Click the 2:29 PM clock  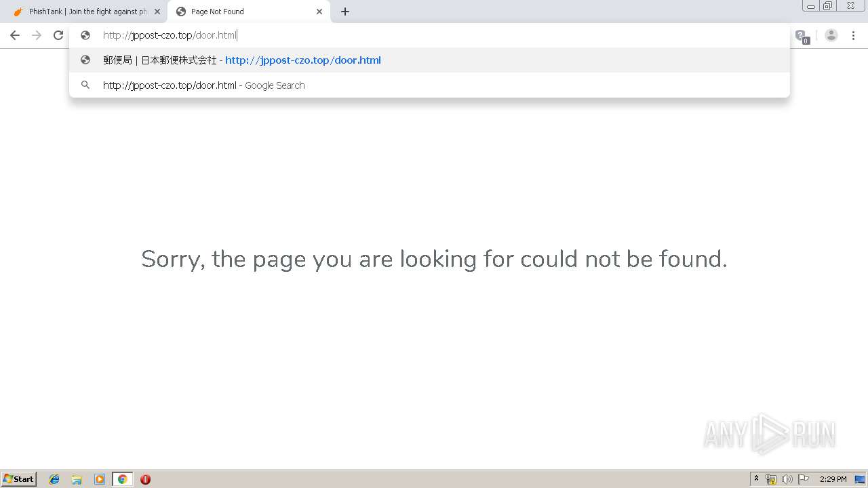(x=833, y=479)
